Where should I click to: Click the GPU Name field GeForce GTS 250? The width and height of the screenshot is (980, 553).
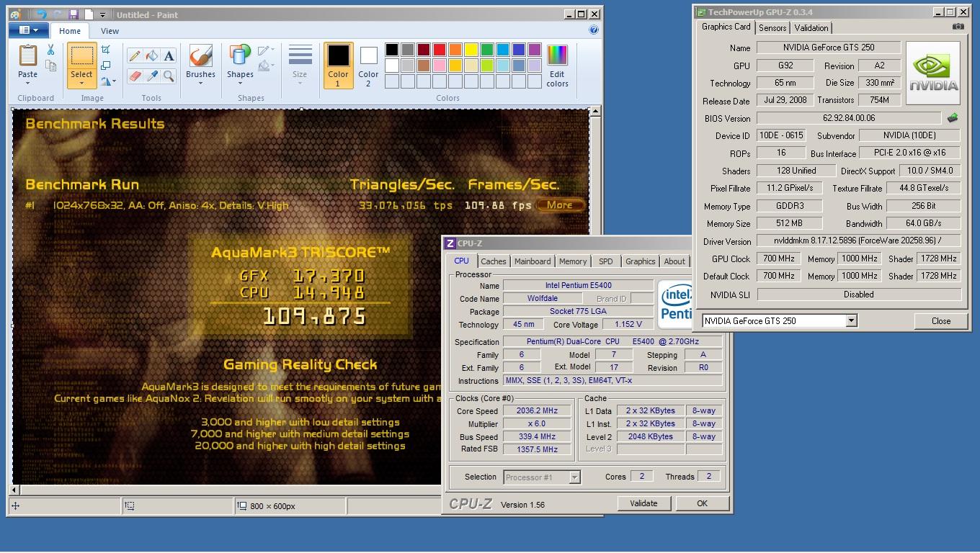829,48
